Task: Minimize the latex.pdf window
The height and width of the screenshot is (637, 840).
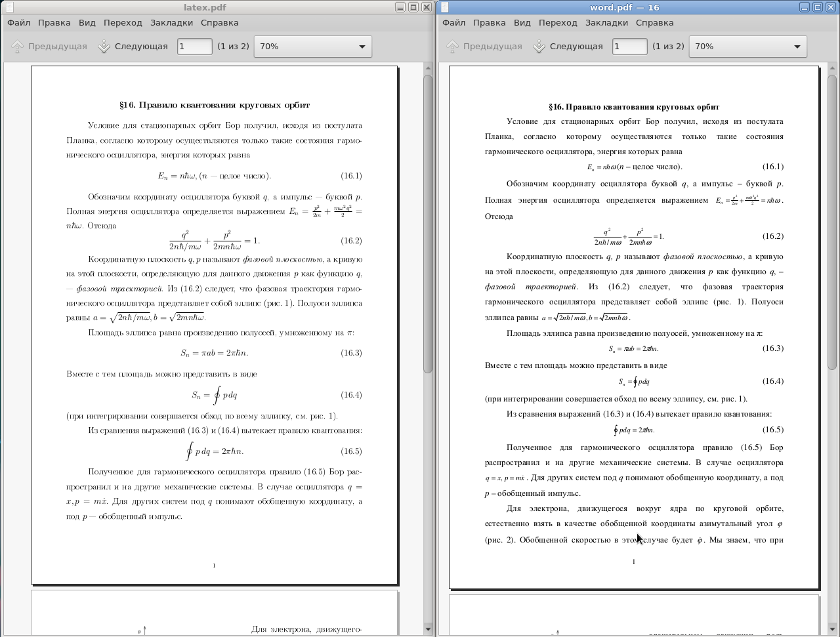Action: click(400, 7)
